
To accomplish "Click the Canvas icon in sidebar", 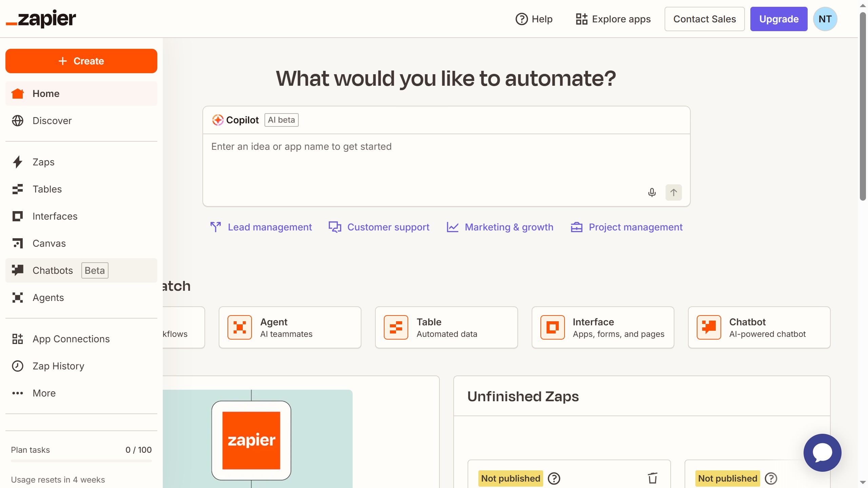I will (x=18, y=243).
